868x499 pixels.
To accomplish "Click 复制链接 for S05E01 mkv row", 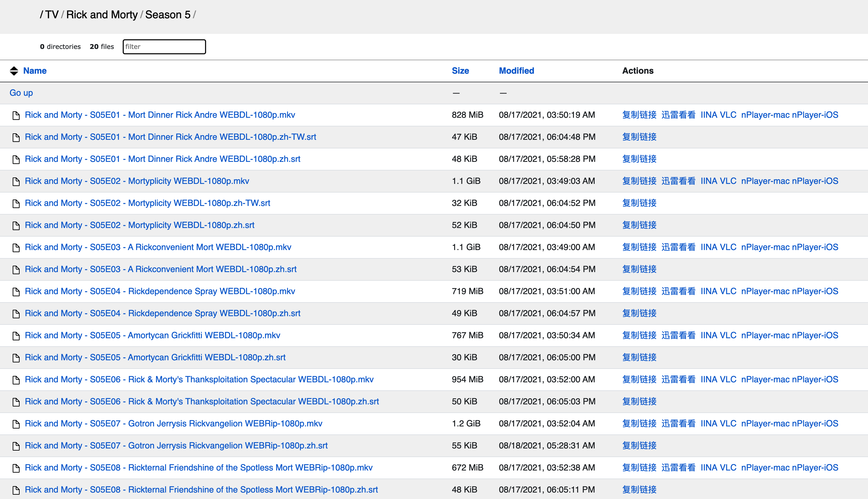I will point(639,115).
